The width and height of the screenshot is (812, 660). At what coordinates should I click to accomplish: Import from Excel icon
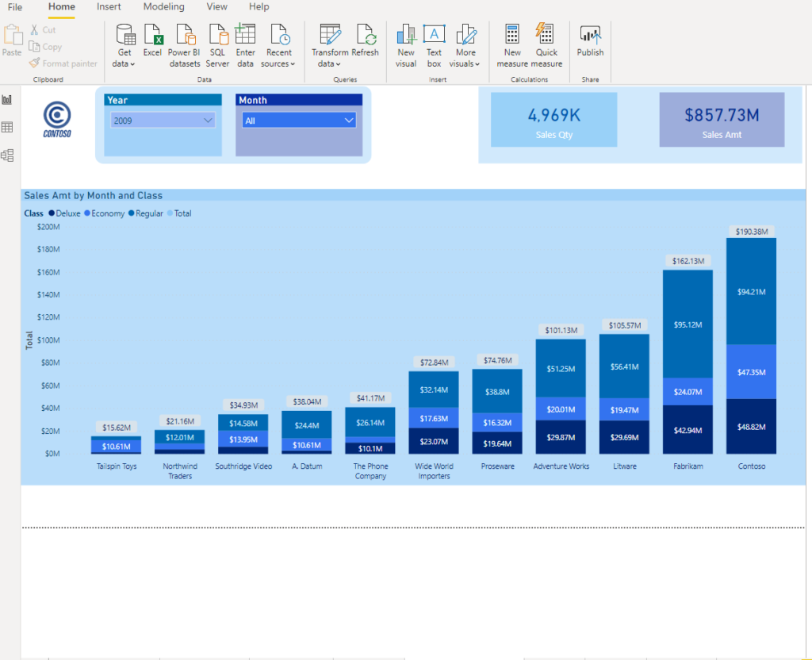click(x=153, y=34)
